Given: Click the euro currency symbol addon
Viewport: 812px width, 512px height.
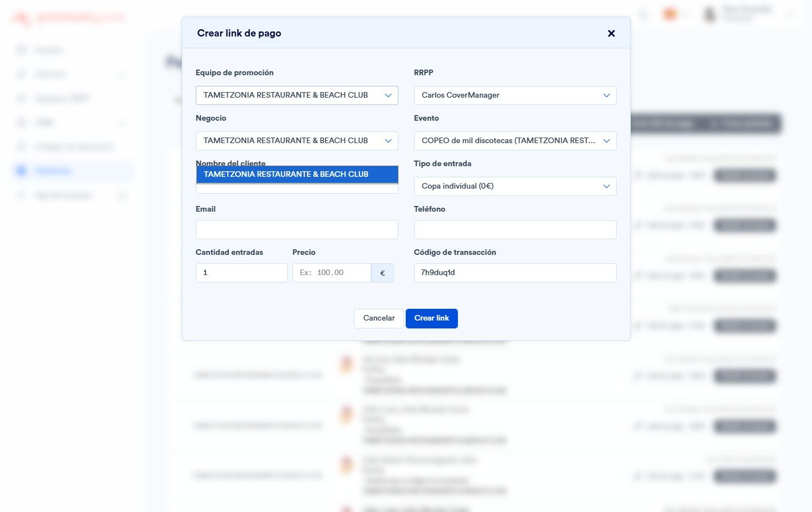Looking at the screenshot, I should (x=383, y=273).
